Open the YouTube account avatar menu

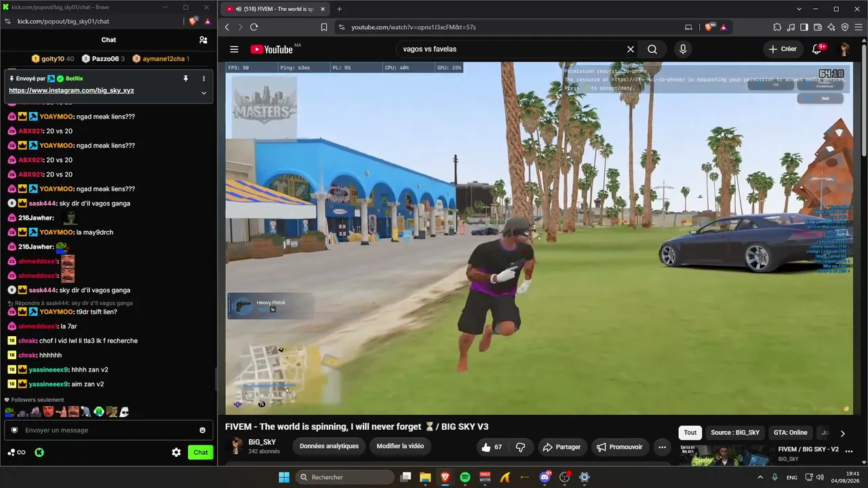coord(845,49)
